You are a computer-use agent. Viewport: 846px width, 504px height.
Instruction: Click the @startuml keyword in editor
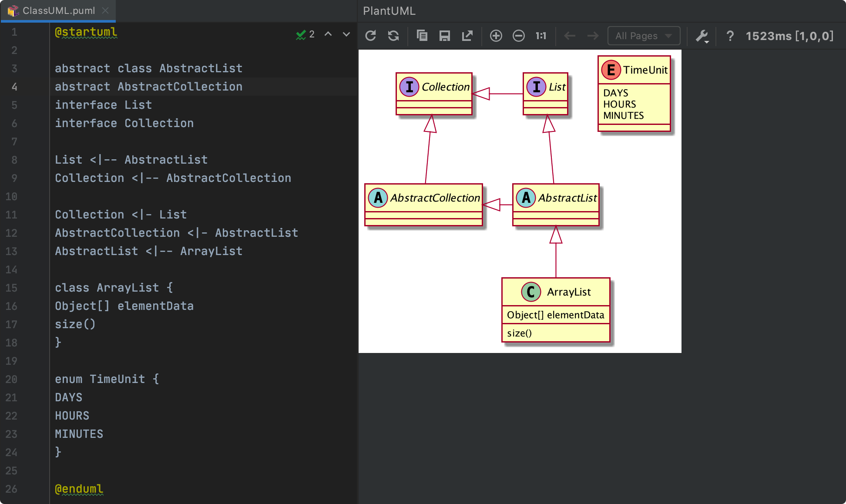(x=86, y=32)
